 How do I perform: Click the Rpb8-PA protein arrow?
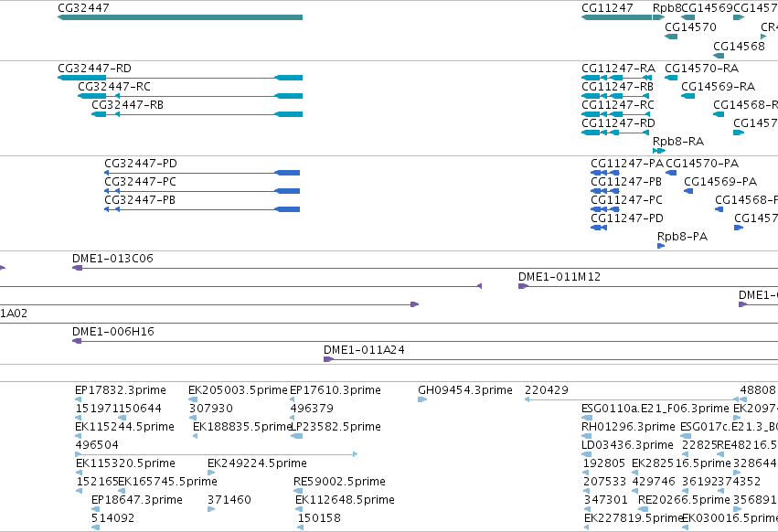(661, 246)
